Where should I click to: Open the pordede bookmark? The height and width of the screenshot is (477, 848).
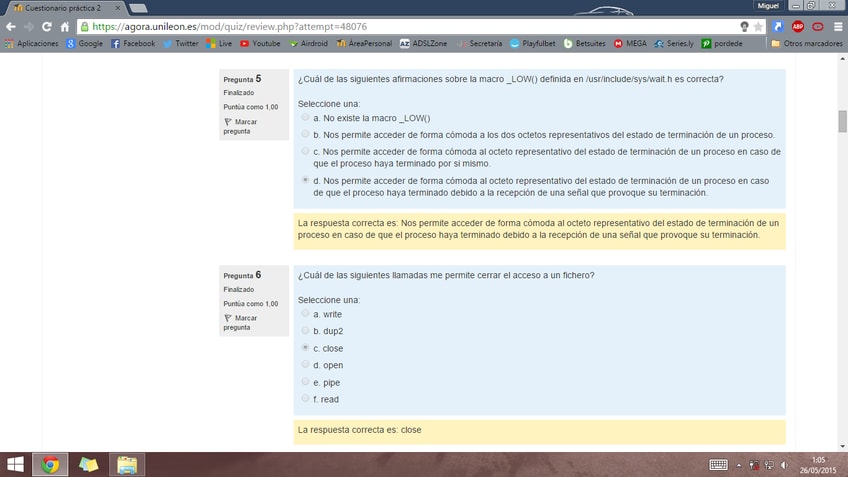click(722, 43)
